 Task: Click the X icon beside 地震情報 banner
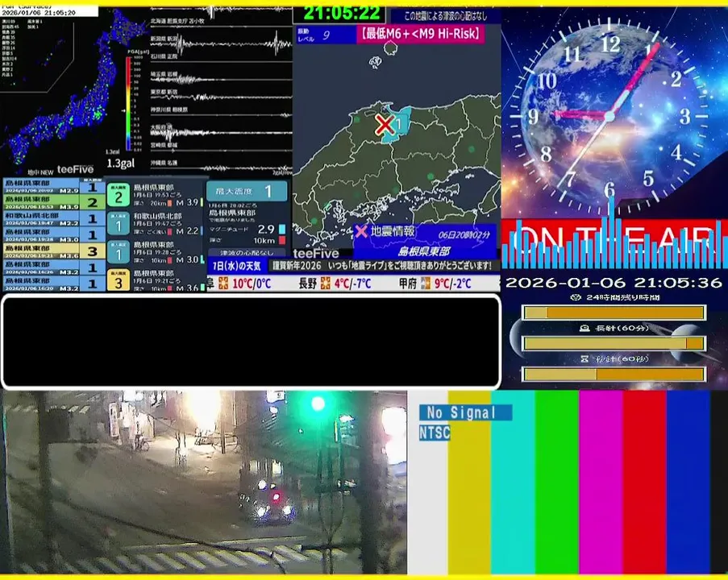tap(360, 231)
